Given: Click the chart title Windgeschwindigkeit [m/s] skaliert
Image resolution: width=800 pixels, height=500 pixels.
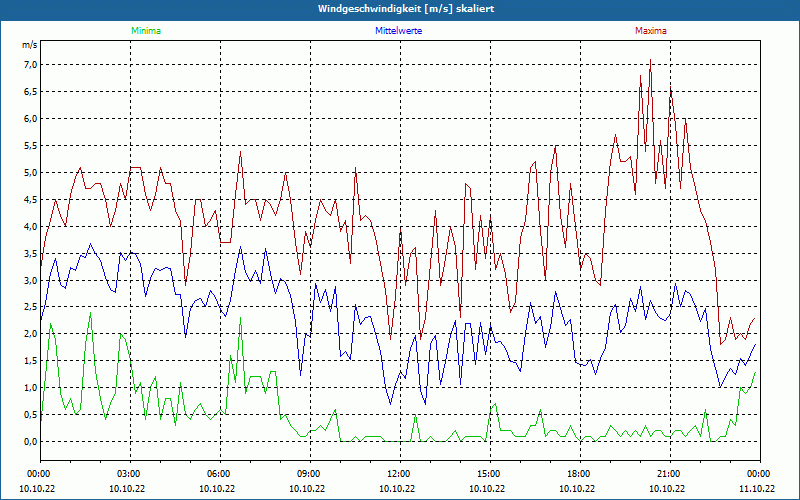Looking at the screenshot, I should click(x=406, y=9).
